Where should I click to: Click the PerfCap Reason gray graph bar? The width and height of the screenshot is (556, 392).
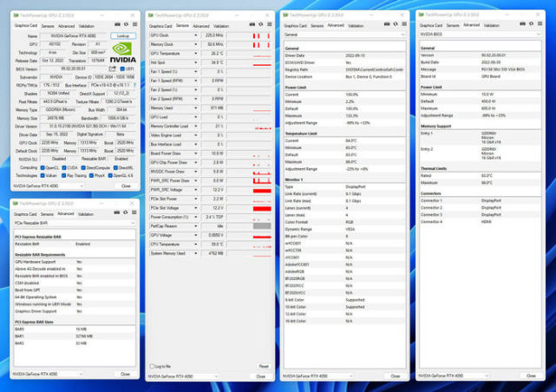click(262, 226)
